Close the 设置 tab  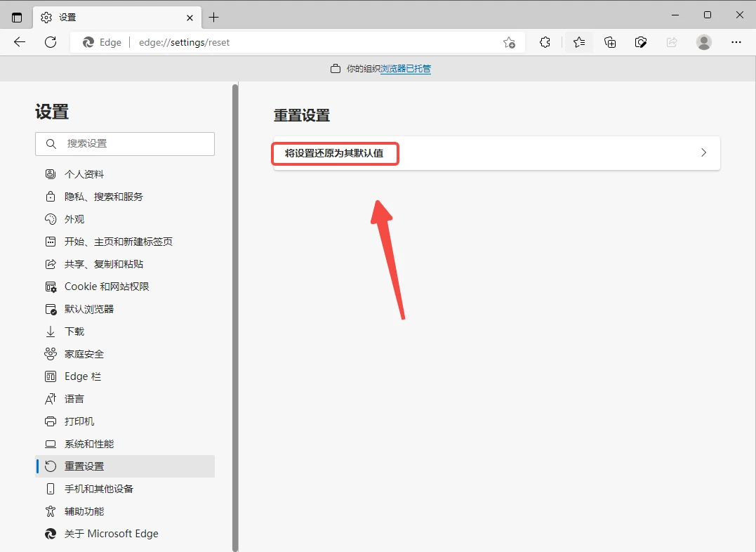(x=190, y=18)
